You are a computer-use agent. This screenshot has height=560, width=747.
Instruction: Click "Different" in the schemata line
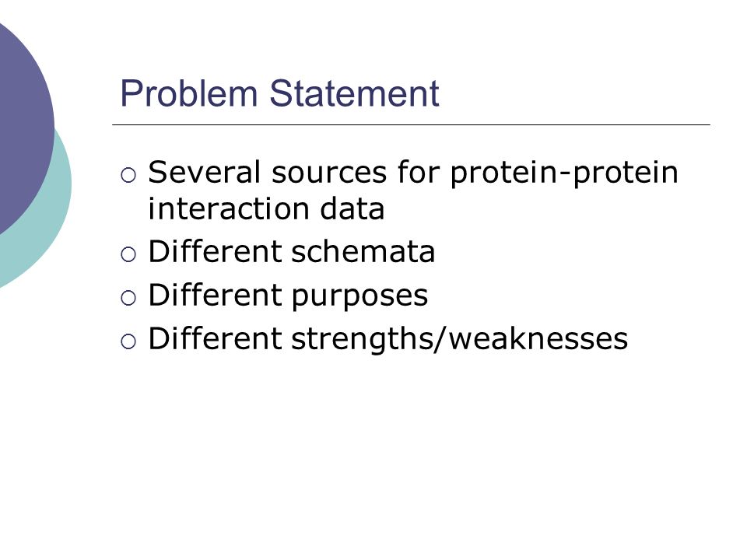point(216,251)
